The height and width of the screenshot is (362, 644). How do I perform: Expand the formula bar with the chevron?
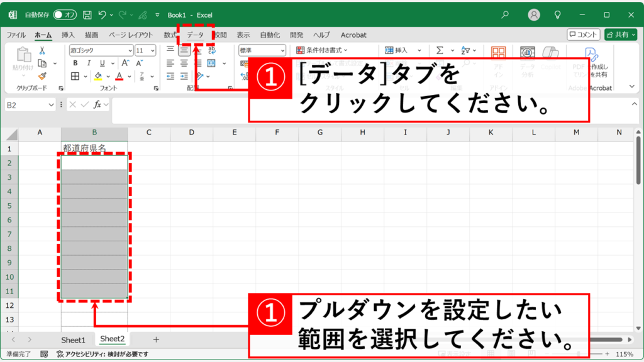tap(635, 104)
